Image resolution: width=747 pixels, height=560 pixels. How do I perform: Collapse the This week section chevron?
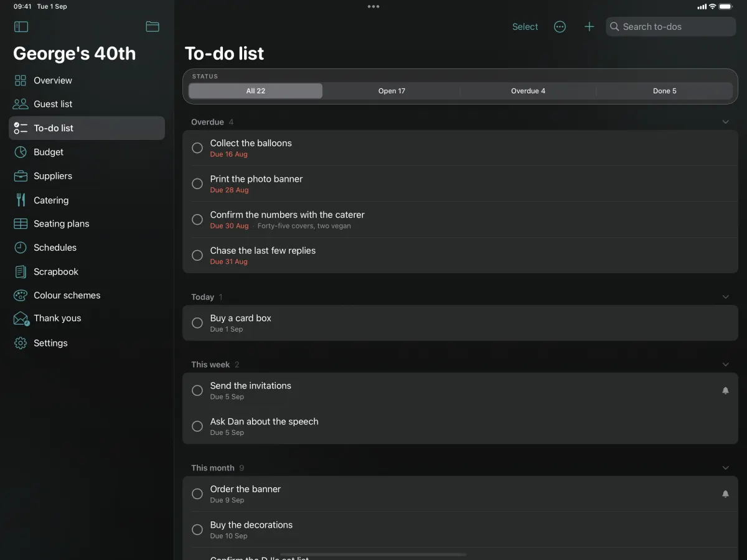coord(725,365)
